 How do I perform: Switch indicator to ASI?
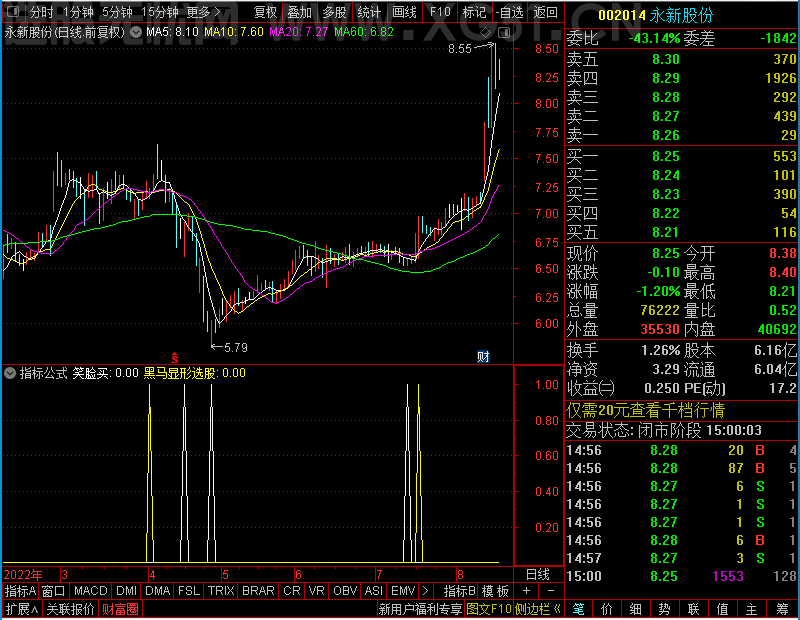[x=373, y=591]
